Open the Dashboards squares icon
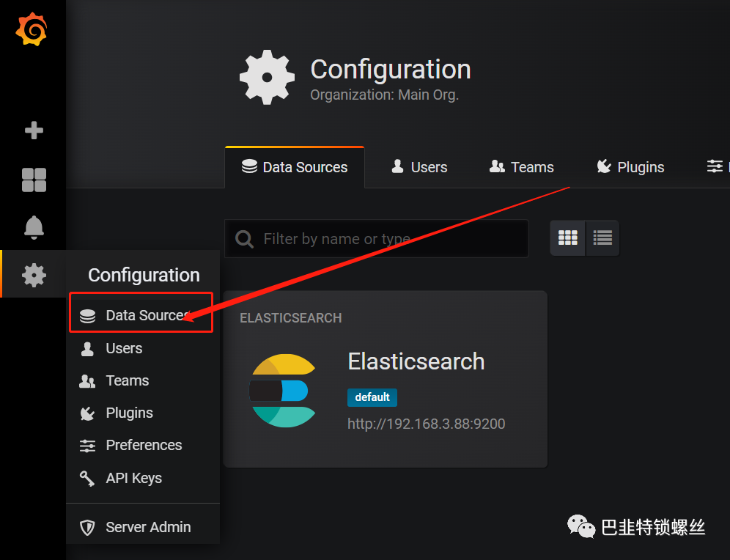Viewport: 730px width, 560px height. point(34,180)
